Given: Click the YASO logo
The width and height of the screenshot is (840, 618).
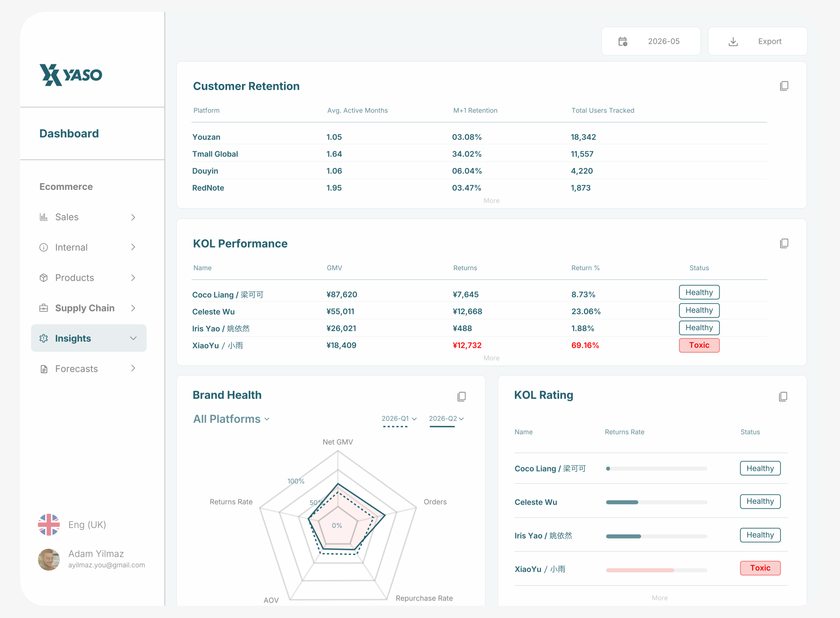Looking at the screenshot, I should click(71, 75).
